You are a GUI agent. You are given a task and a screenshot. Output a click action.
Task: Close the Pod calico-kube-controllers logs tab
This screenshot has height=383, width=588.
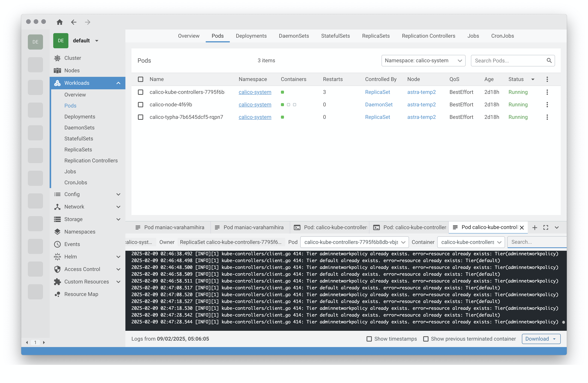[x=522, y=227]
